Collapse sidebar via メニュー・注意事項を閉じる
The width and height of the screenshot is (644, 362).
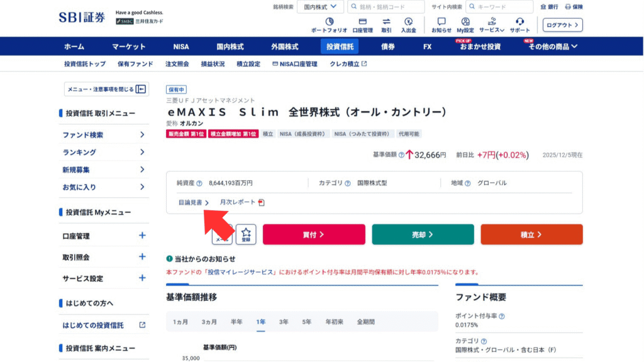click(x=106, y=89)
